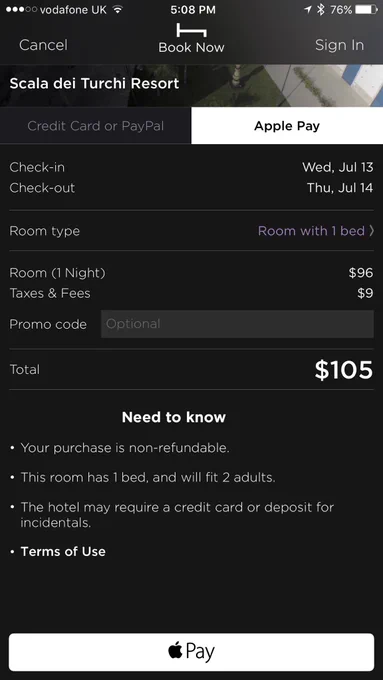The image size is (383, 680).
Task: Tap the battery icon in status bar
Action: click(x=366, y=10)
